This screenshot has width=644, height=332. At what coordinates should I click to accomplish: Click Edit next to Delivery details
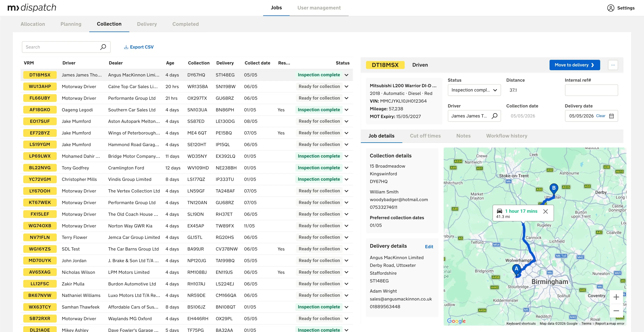429,247
